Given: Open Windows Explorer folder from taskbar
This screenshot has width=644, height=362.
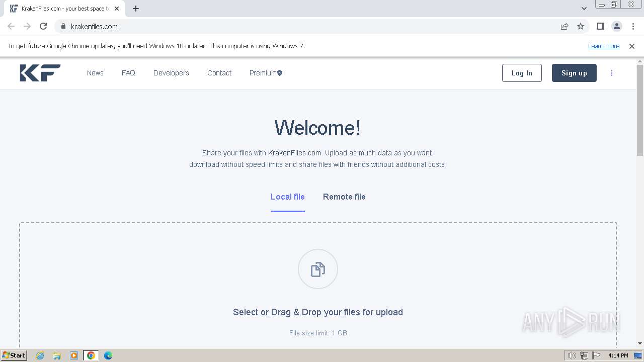Looking at the screenshot, I should point(57,355).
